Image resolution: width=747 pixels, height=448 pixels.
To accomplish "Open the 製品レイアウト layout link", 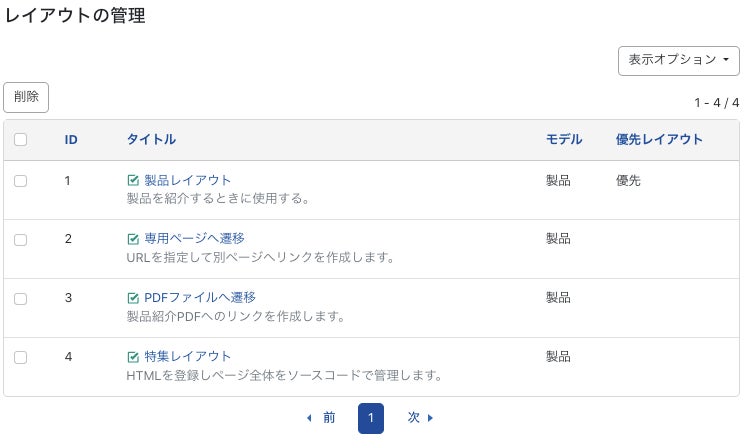I will [188, 181].
